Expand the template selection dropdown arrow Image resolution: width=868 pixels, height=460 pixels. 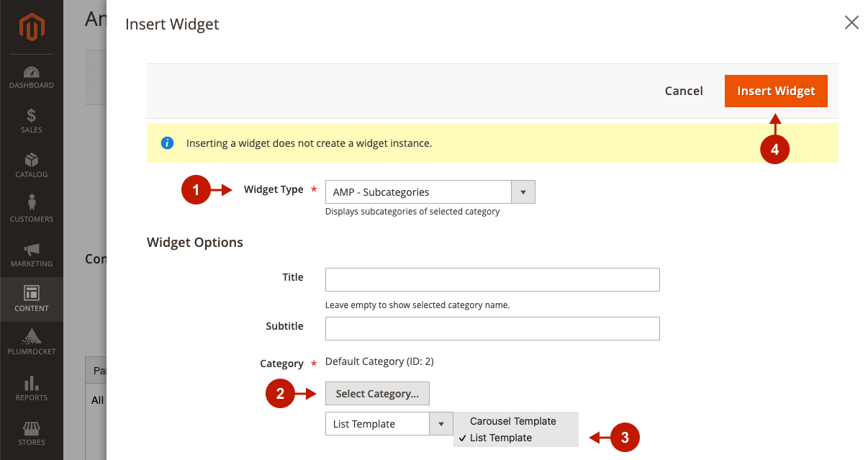(x=440, y=423)
